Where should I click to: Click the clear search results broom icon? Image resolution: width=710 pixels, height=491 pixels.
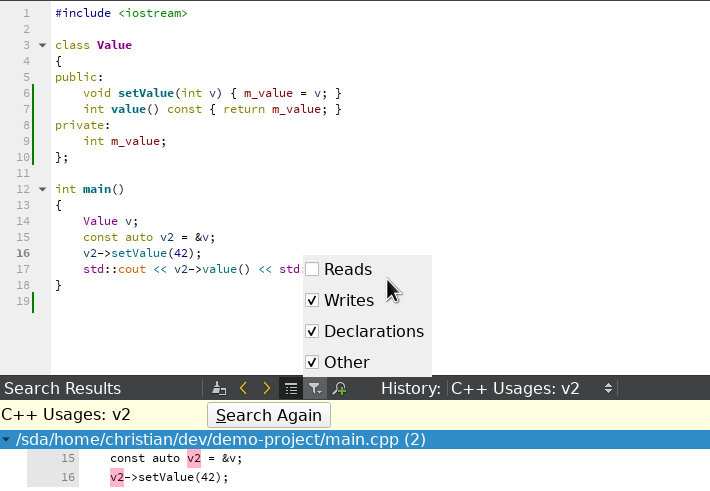click(220, 389)
